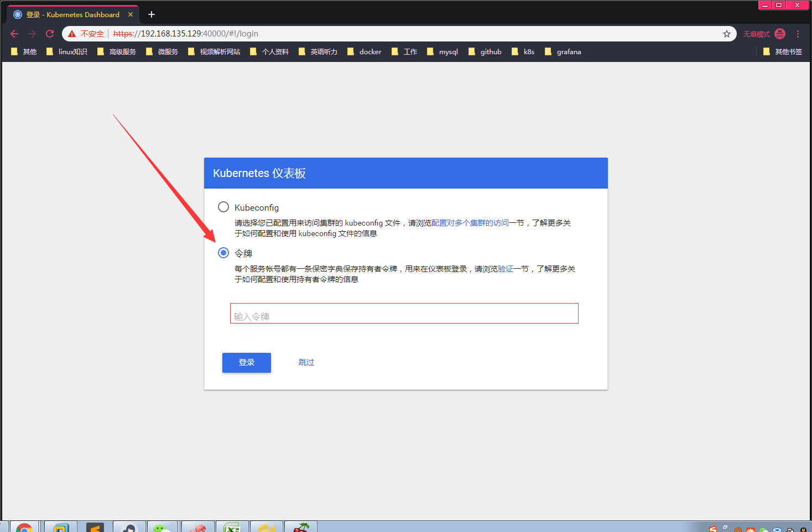Open the 验证 documentation link
The width and height of the screenshot is (812, 532).
[506, 269]
